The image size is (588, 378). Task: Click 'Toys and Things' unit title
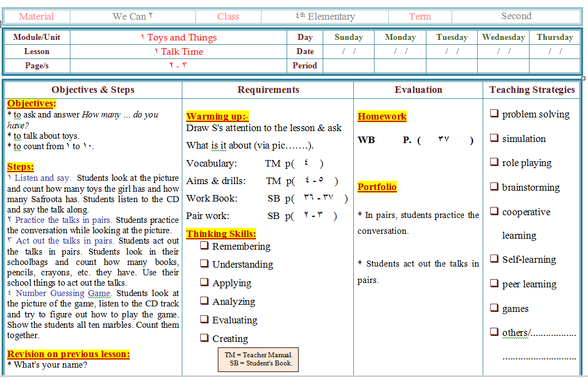pyautogui.click(x=179, y=38)
